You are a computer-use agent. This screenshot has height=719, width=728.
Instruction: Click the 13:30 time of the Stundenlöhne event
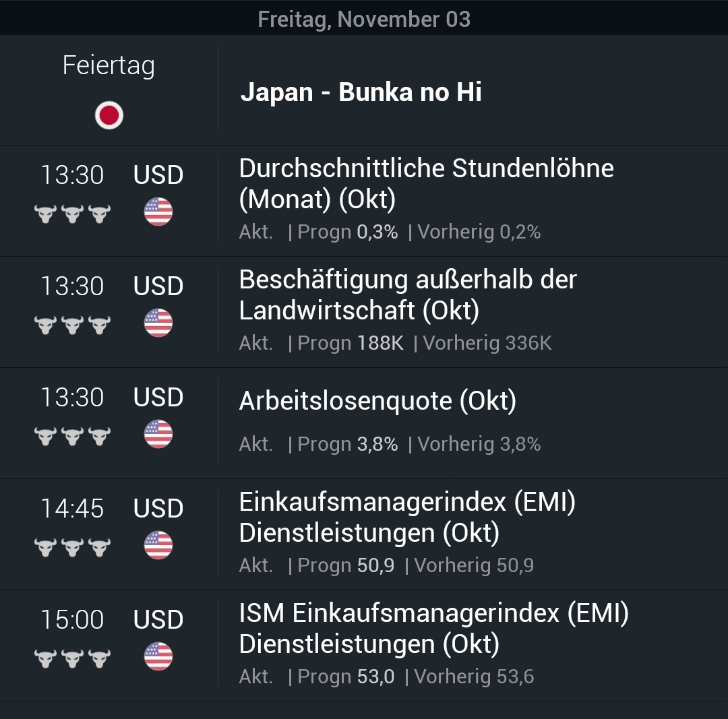(x=72, y=175)
